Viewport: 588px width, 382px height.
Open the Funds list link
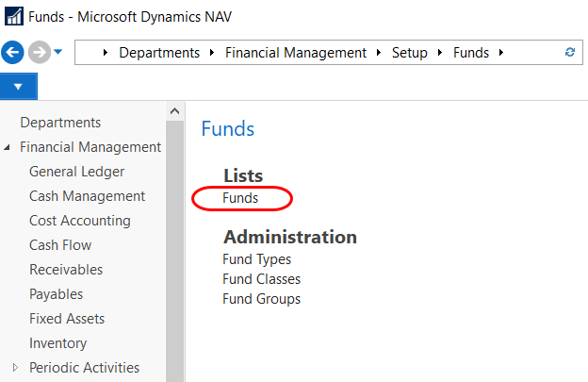coord(240,198)
